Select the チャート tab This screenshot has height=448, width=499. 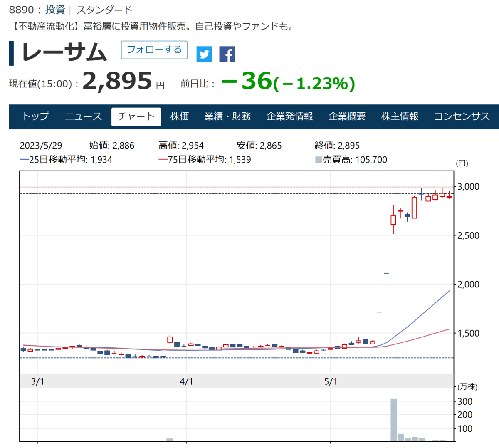pos(136,116)
